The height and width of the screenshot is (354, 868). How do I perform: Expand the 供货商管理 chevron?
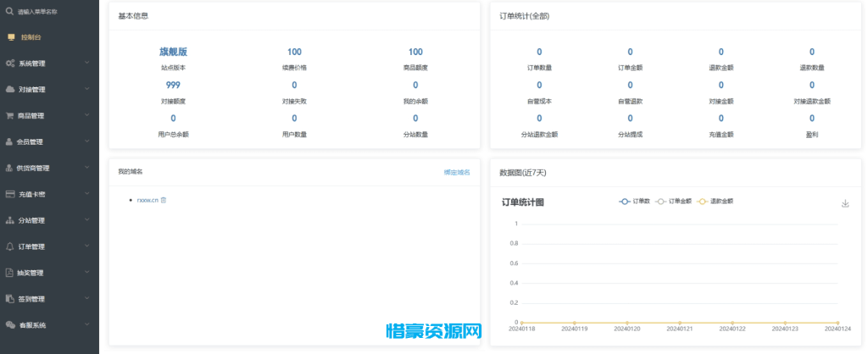click(x=87, y=167)
